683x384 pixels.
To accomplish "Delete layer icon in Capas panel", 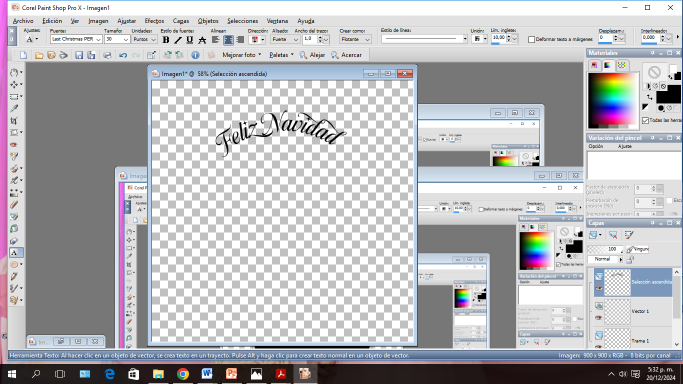I will pyautogui.click(x=613, y=235).
